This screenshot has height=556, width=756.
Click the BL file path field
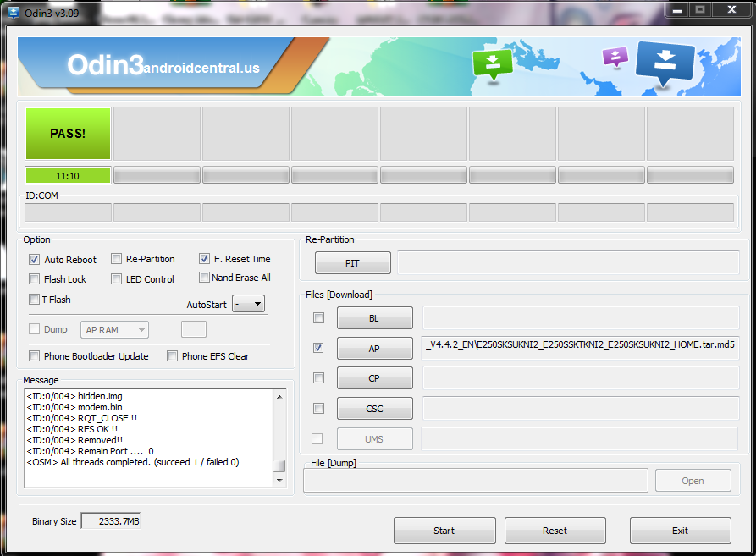tap(581, 318)
